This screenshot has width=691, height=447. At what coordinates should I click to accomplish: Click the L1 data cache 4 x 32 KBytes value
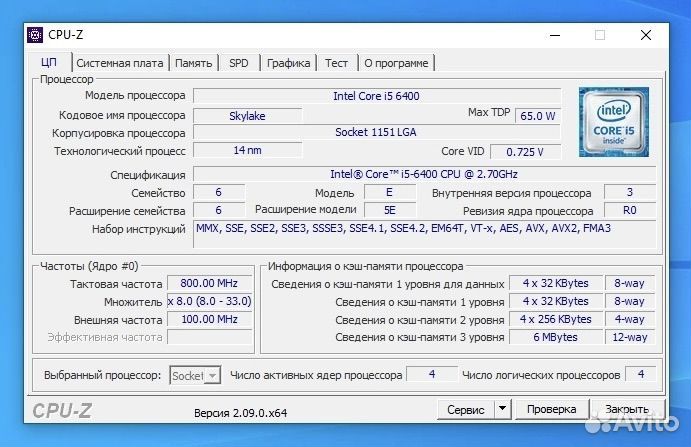tap(556, 283)
